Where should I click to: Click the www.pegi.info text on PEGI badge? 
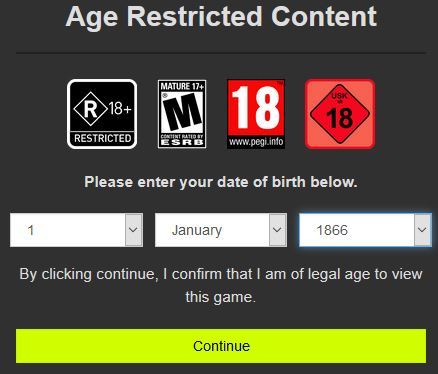click(256, 142)
